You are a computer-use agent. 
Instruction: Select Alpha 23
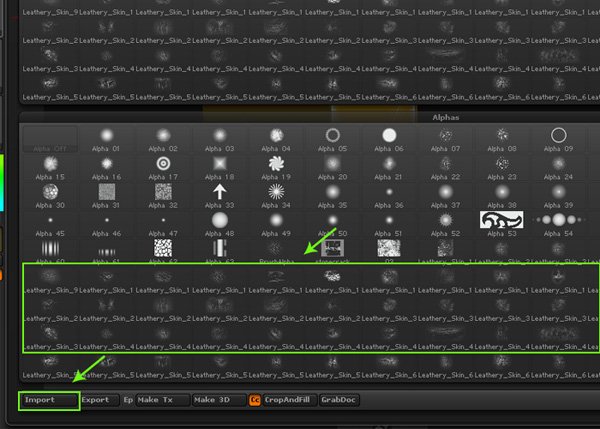(502, 168)
